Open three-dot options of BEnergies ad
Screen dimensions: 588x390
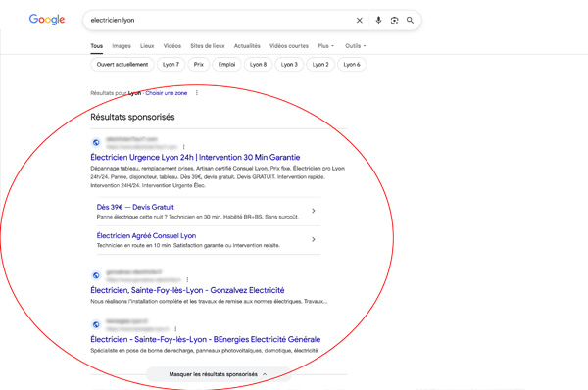point(175,329)
